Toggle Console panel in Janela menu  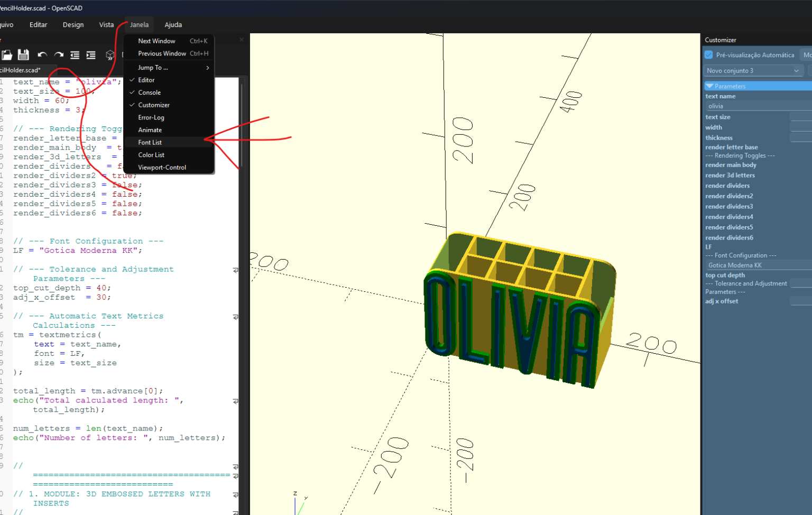[x=169, y=93]
